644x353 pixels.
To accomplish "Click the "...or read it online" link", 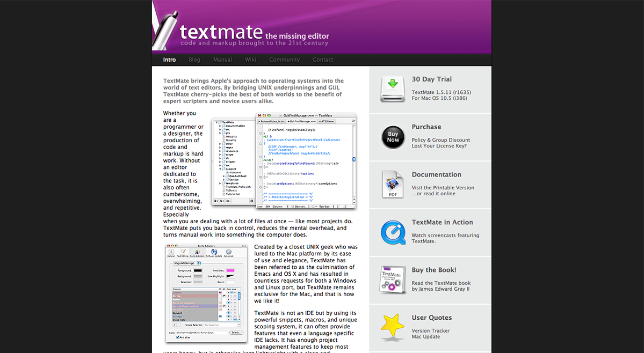I will click(x=433, y=194).
